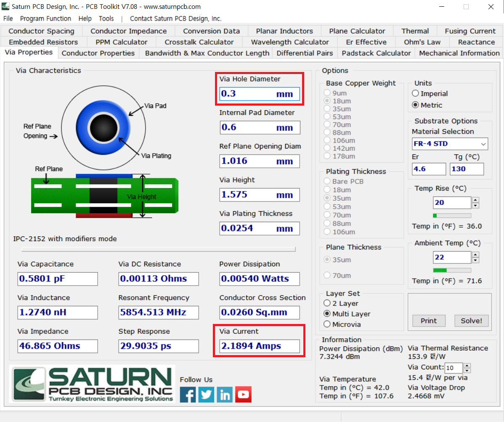Click the Resonant Frequency result 5854.513 MHz
The height and width of the screenshot is (422, 504).
coord(159,313)
